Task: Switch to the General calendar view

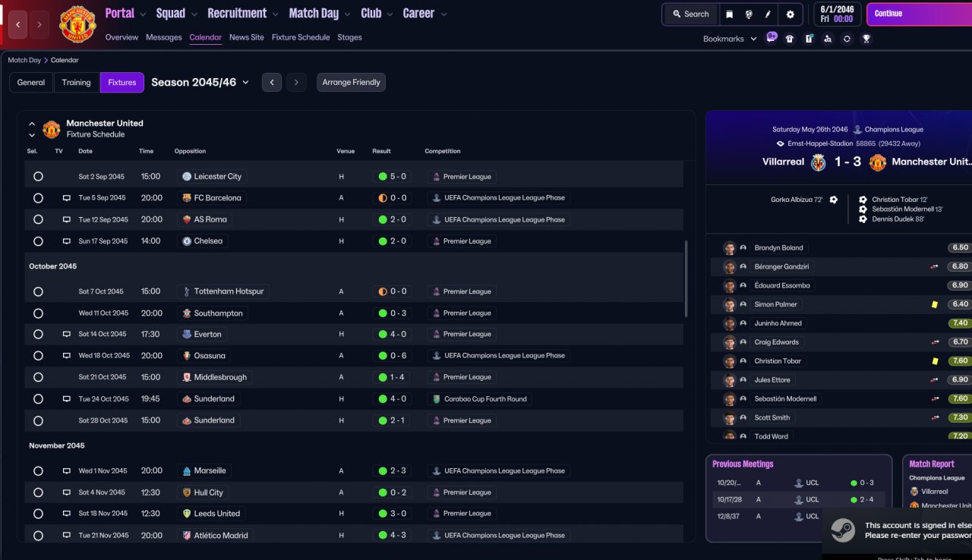Action: click(31, 82)
